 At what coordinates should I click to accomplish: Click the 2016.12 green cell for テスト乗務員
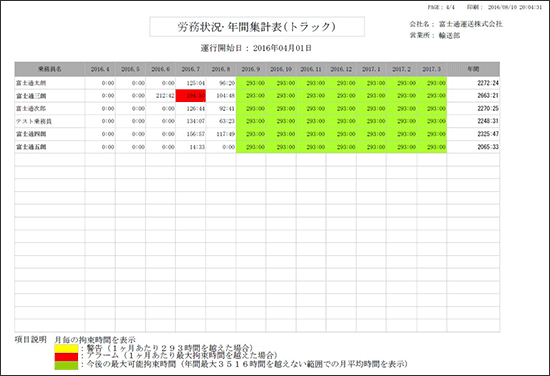[341, 121]
